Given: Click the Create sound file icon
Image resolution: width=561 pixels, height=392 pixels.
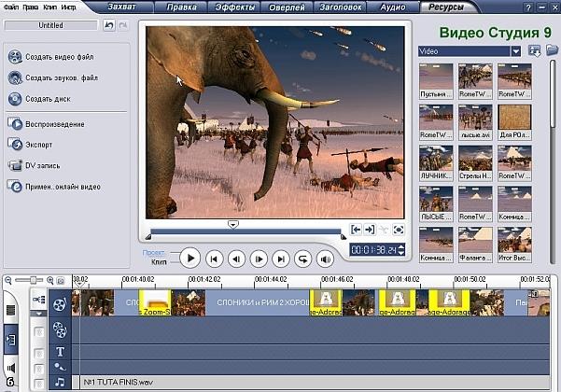Looking at the screenshot, I should point(15,77).
